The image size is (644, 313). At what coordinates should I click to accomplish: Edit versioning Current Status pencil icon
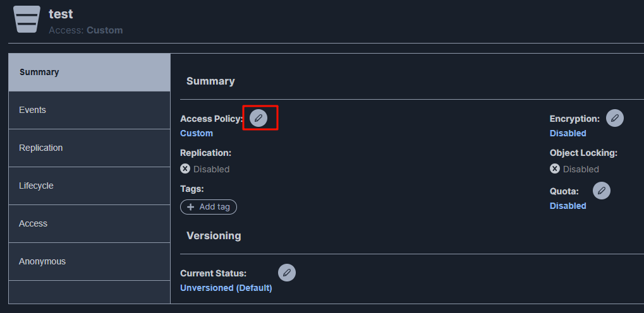coord(287,273)
